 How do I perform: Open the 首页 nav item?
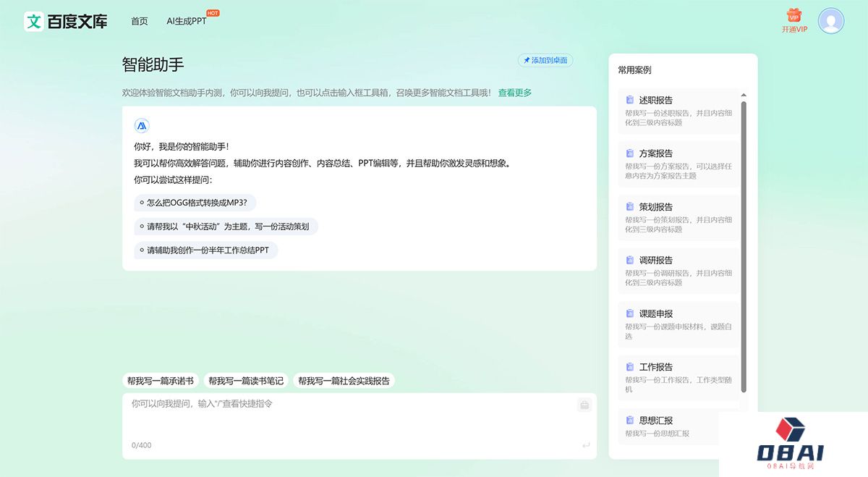pos(140,21)
